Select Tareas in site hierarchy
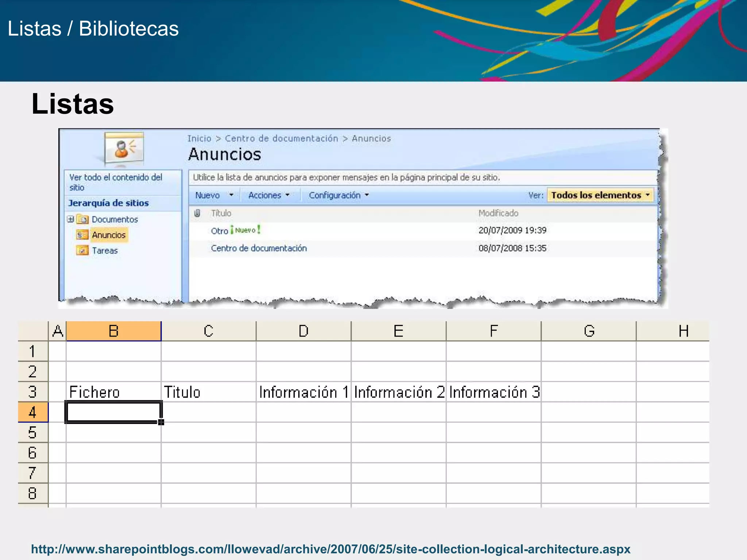Viewport: 747px width, 560px height. click(x=105, y=251)
